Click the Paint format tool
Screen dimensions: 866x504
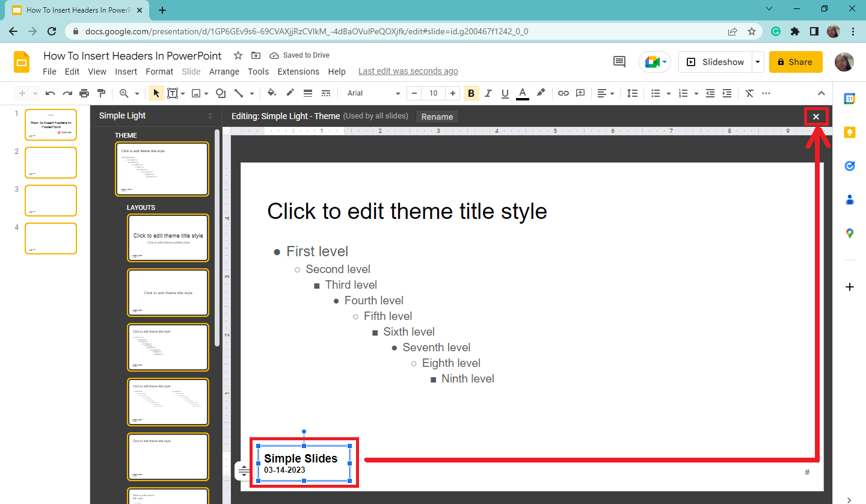coord(101,93)
